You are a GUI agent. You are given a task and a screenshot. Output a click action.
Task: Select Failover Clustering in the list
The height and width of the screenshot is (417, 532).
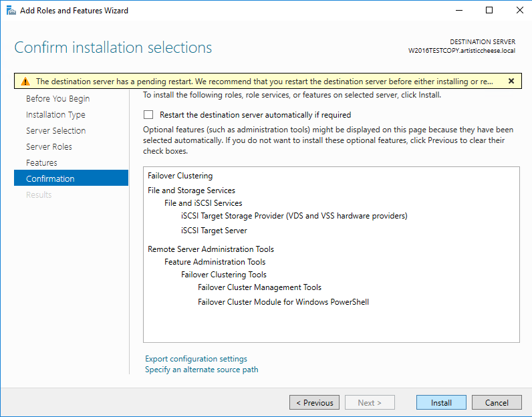[x=180, y=176]
